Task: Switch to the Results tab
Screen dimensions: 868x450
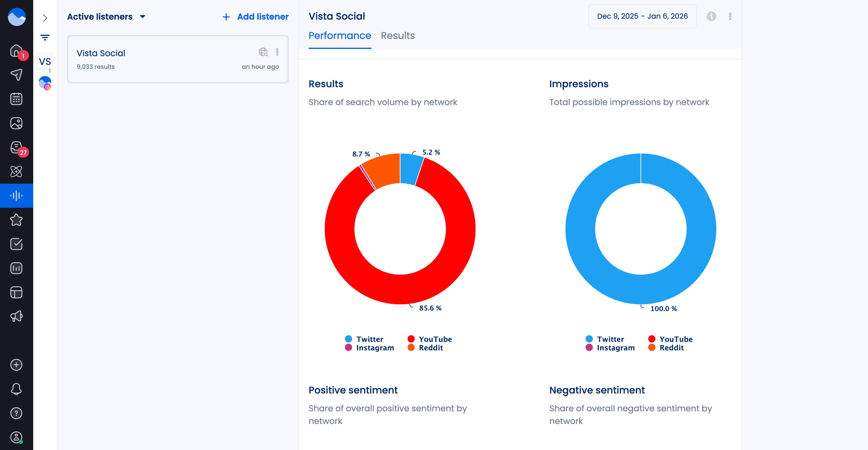Action: click(398, 36)
